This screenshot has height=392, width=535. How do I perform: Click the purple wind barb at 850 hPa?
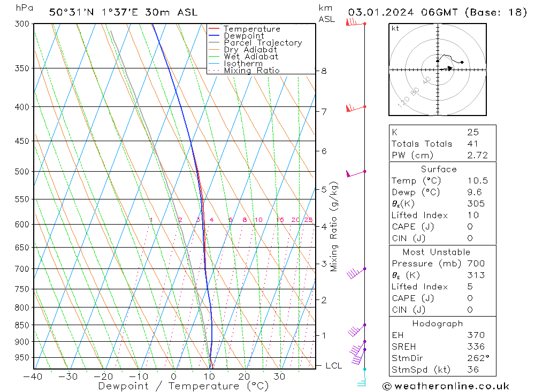[357, 330]
